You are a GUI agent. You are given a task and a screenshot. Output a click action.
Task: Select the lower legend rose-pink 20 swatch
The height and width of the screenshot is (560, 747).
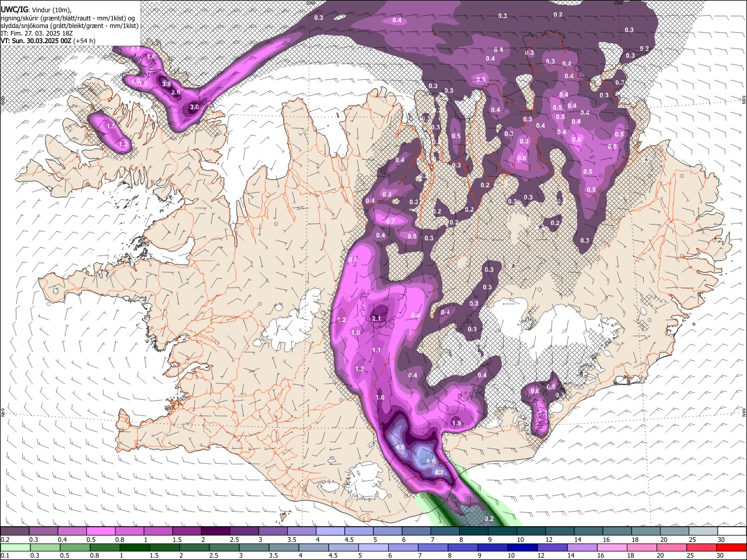click(672, 547)
